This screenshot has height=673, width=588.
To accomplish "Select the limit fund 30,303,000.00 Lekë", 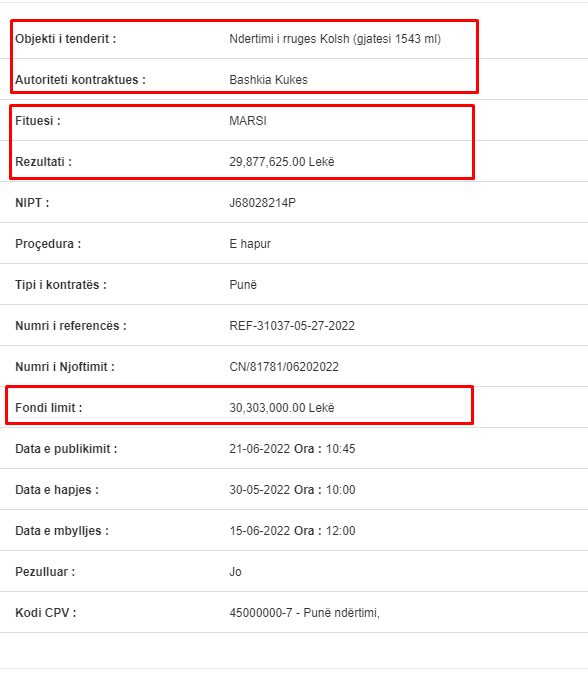I will pos(282,408).
